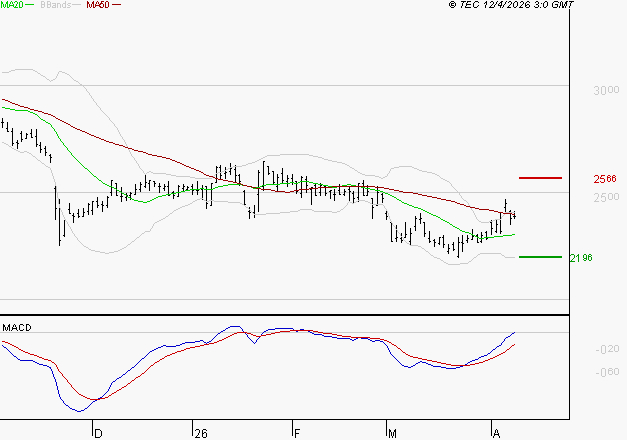
Task: Click the 2196 support price label
Action: 581,258
